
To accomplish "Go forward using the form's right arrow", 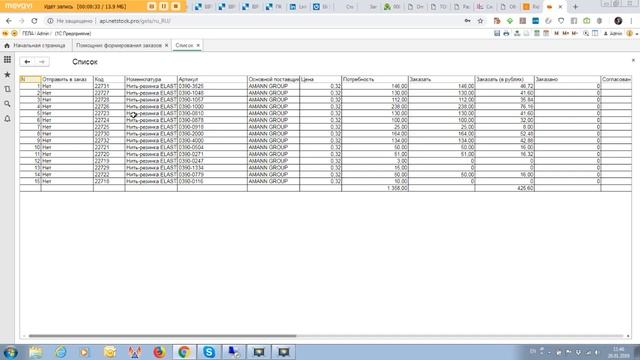I will pyautogui.click(x=42, y=62).
